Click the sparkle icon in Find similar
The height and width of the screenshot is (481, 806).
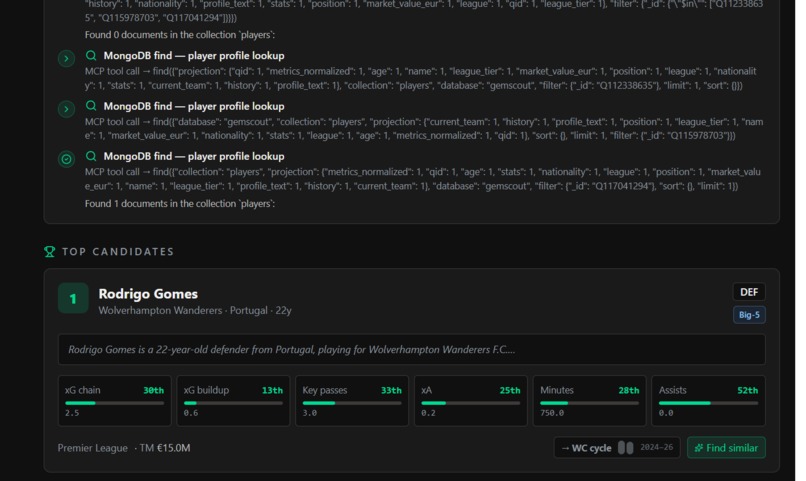[699, 448]
